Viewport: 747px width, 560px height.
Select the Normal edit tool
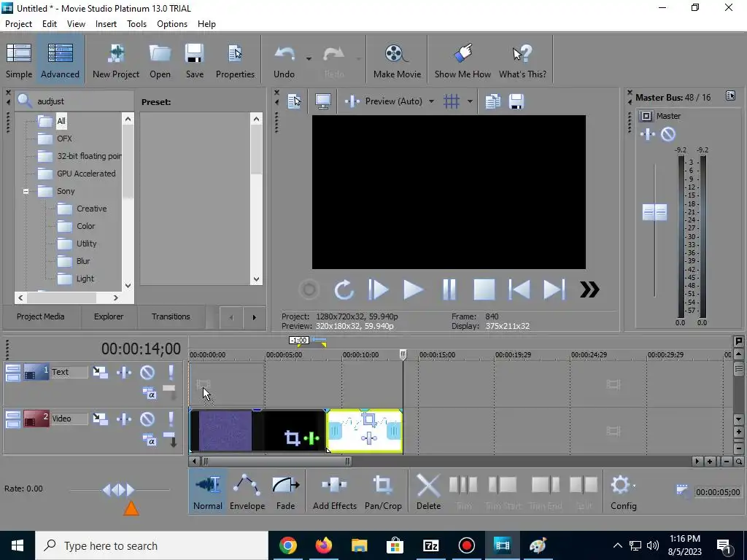(x=208, y=492)
